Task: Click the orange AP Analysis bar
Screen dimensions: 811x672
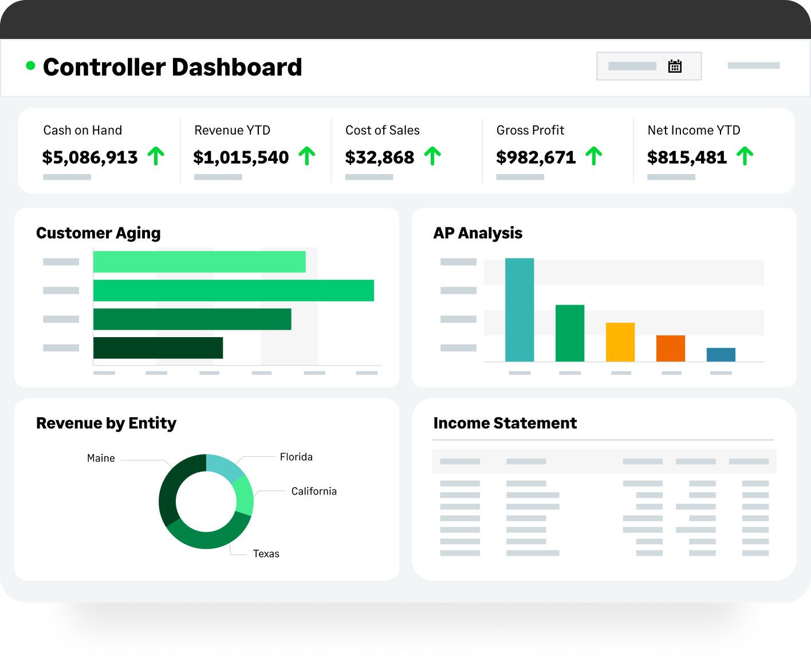Action: [670, 348]
